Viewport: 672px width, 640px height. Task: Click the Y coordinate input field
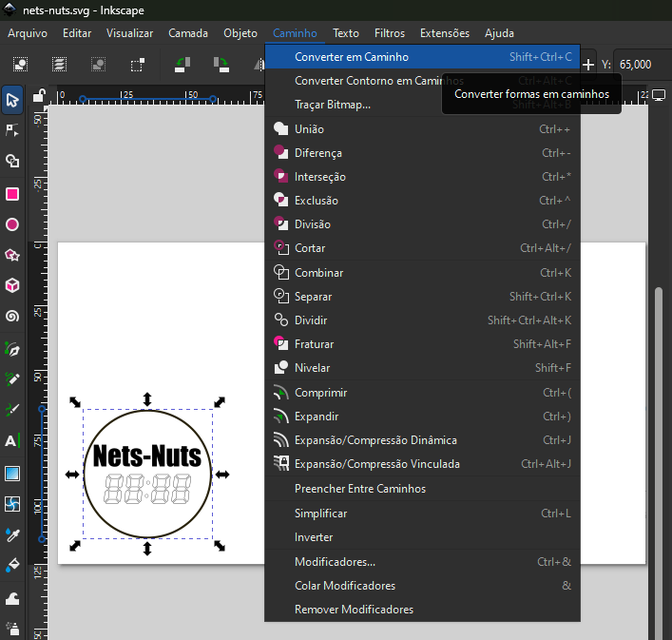(638, 64)
